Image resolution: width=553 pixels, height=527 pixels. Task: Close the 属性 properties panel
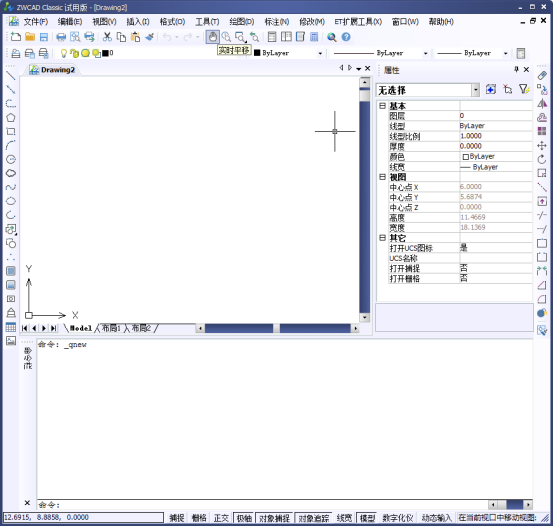click(526, 69)
